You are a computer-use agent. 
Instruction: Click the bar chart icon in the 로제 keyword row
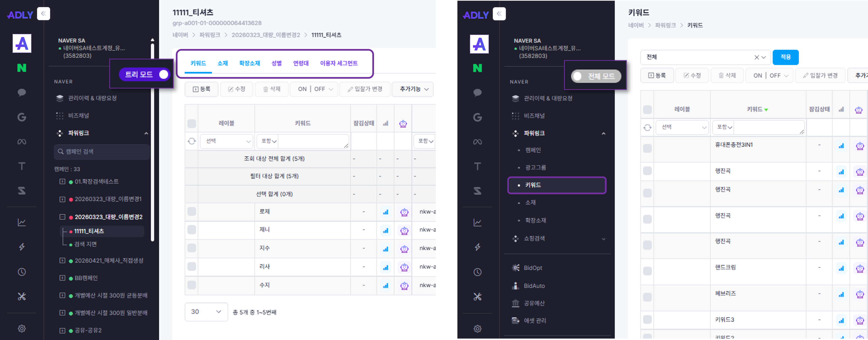coord(385,212)
